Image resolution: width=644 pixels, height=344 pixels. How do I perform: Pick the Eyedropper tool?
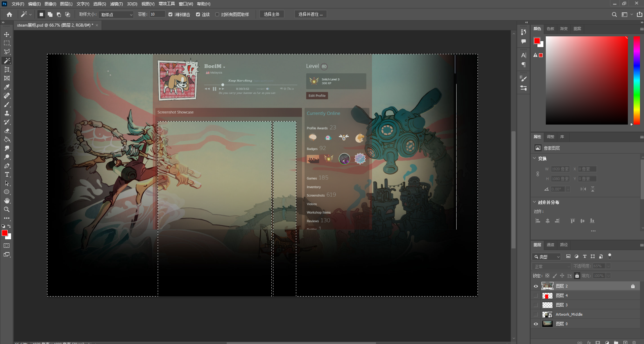click(x=7, y=87)
